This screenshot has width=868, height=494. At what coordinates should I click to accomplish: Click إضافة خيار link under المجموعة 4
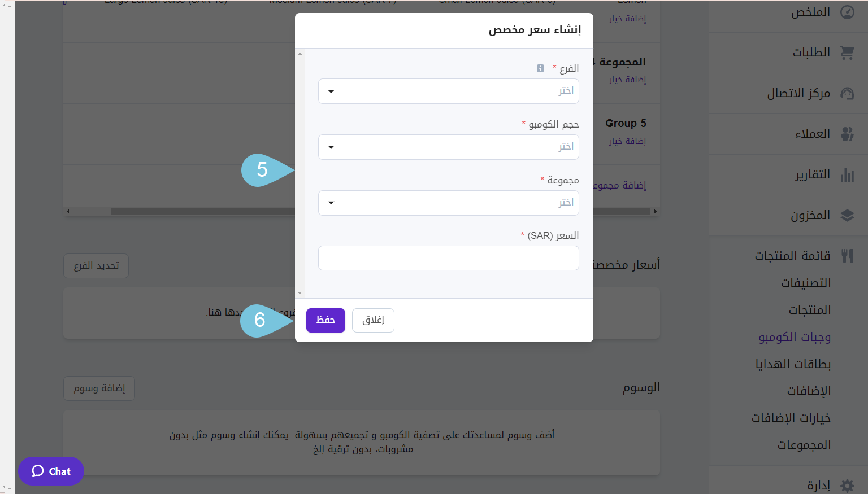[x=627, y=80]
